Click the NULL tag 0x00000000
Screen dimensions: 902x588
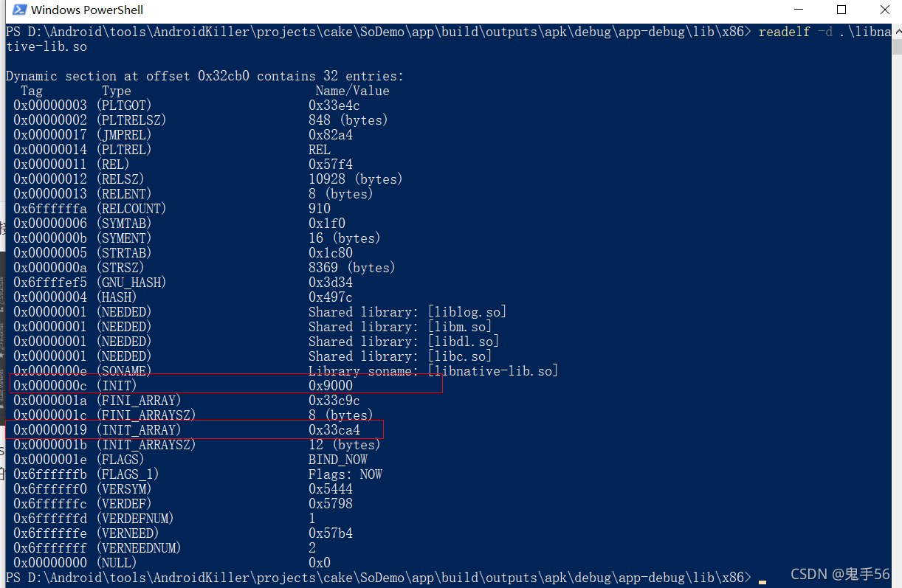click(x=50, y=563)
